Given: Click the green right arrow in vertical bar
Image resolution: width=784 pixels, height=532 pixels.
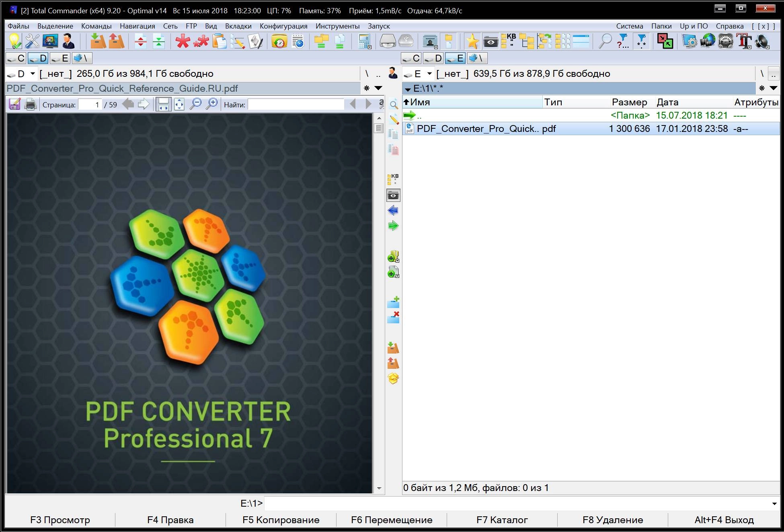Looking at the screenshot, I should 393,226.
